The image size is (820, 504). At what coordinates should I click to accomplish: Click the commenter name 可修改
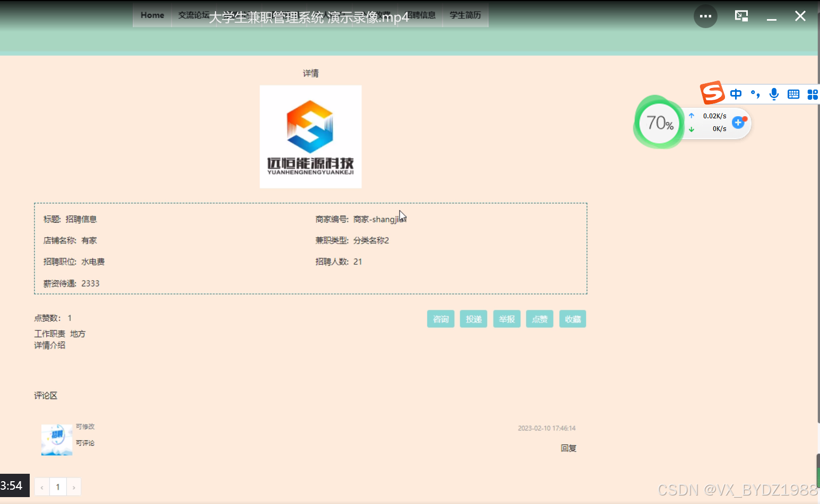point(85,427)
